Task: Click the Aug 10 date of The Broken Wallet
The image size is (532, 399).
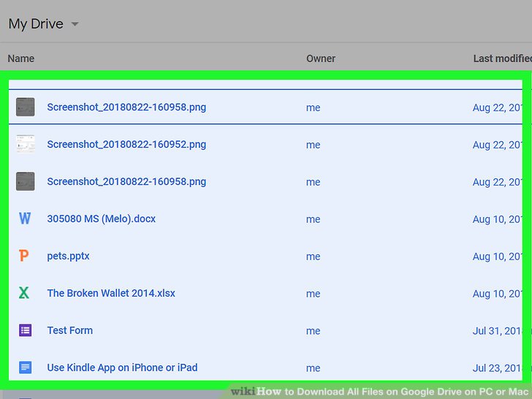Action: pos(498,294)
